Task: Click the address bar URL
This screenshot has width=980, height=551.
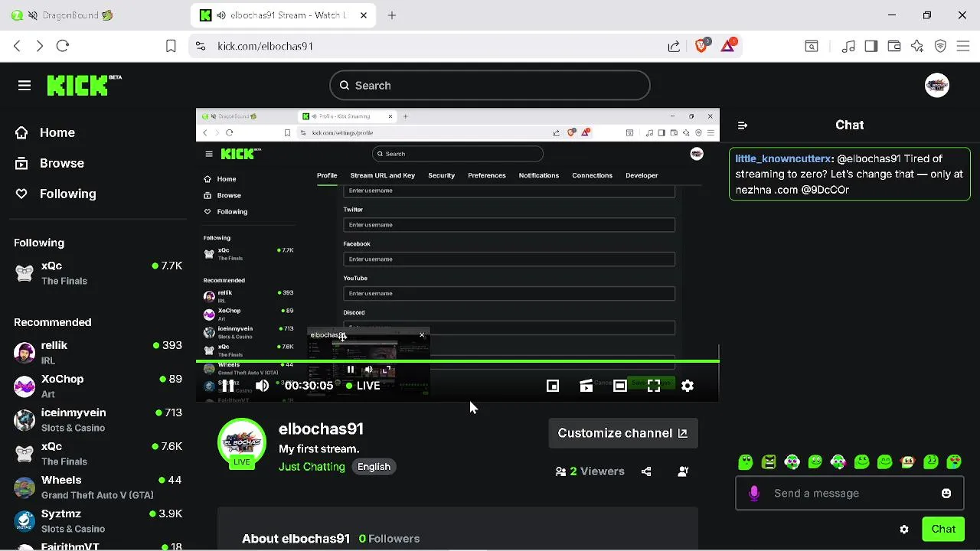Action: [x=266, y=46]
